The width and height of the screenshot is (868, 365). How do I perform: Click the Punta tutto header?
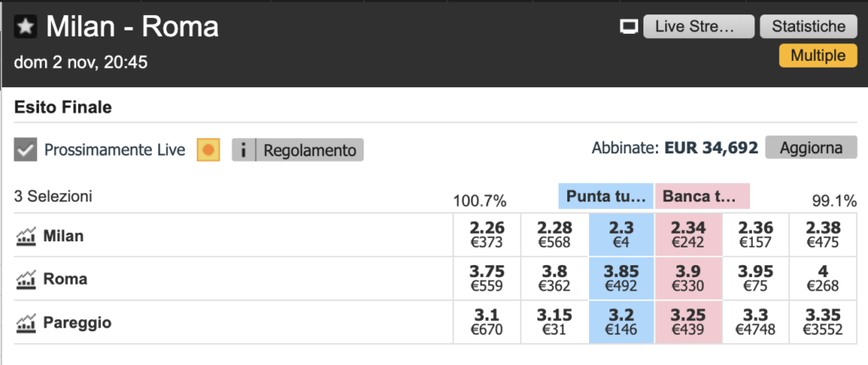coord(606,196)
